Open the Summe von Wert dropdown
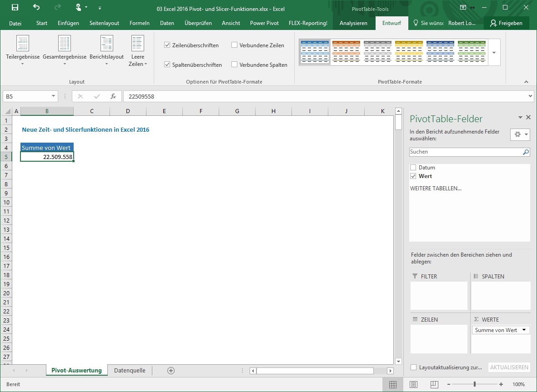The height and width of the screenshot is (392, 537). [524, 330]
